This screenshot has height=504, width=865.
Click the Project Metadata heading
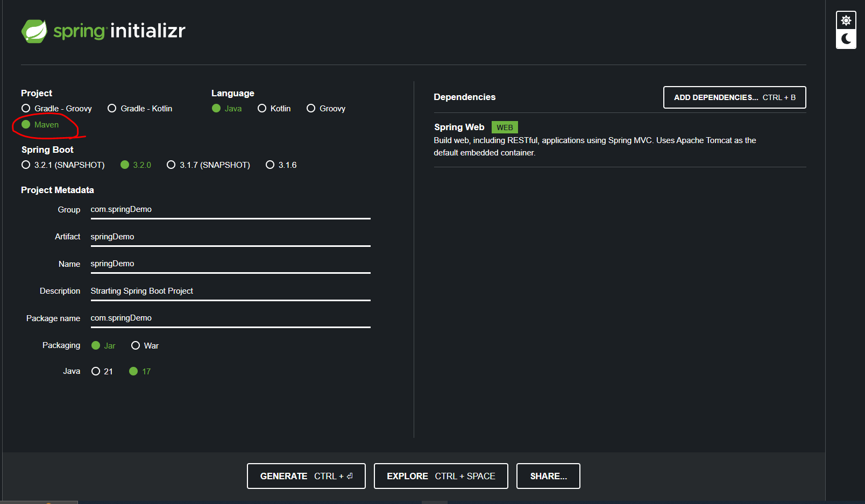coord(58,190)
